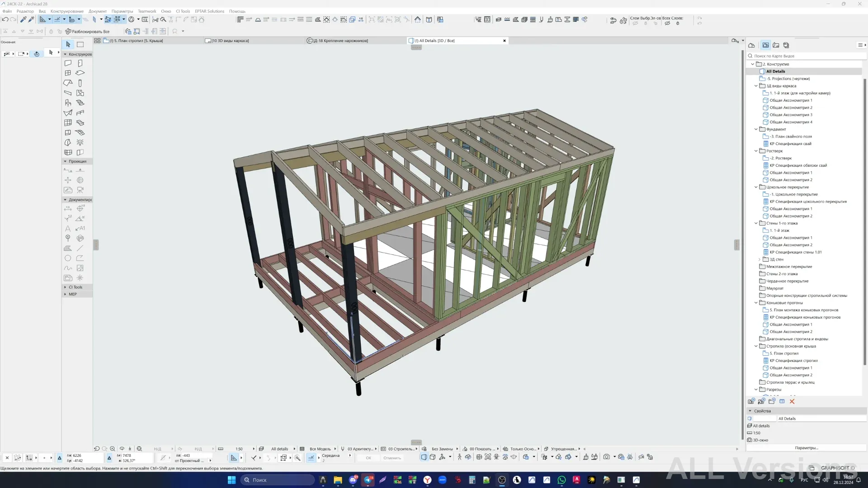Select the Arrow tool in the toolbox
This screenshot has width=868, height=488.
point(68,44)
